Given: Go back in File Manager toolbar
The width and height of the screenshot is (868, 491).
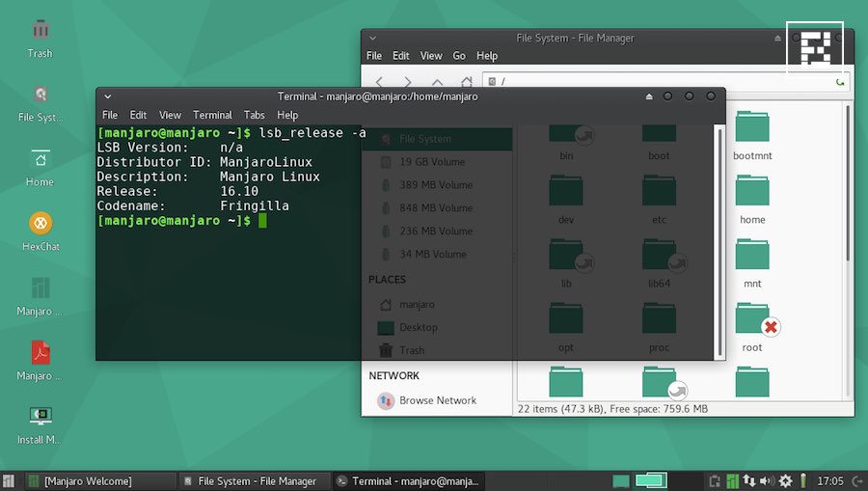Looking at the screenshot, I should (x=379, y=83).
